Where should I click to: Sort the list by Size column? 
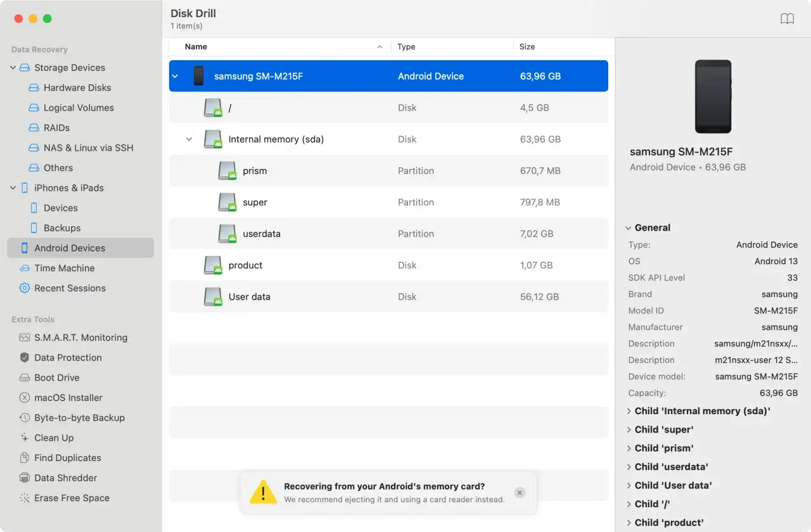(563, 47)
